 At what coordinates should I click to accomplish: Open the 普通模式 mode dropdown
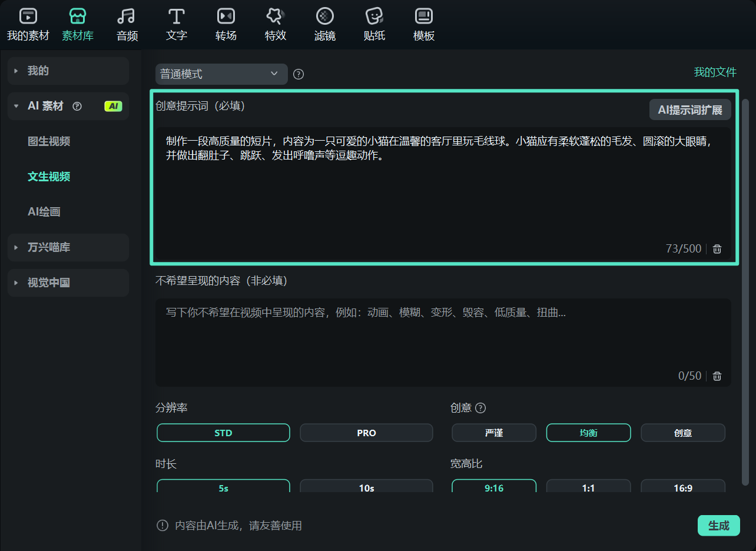(221, 74)
